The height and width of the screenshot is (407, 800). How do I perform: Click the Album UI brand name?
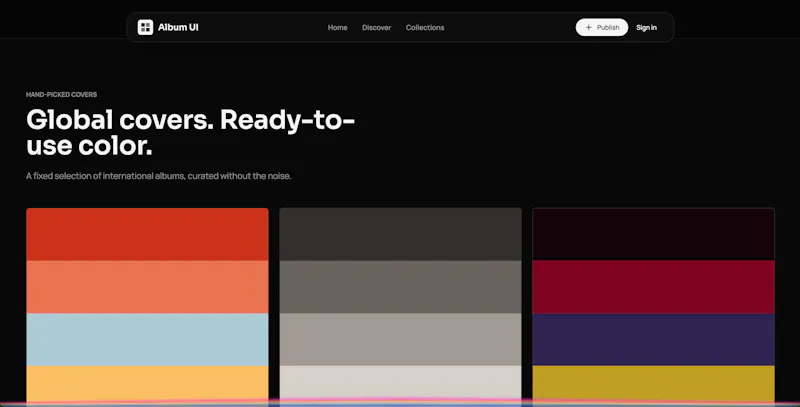coord(178,28)
